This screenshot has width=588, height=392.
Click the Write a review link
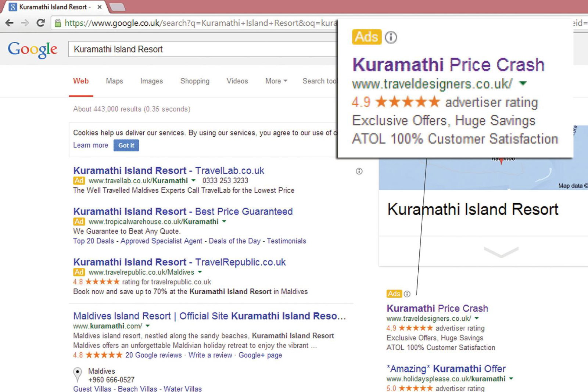[210, 355]
